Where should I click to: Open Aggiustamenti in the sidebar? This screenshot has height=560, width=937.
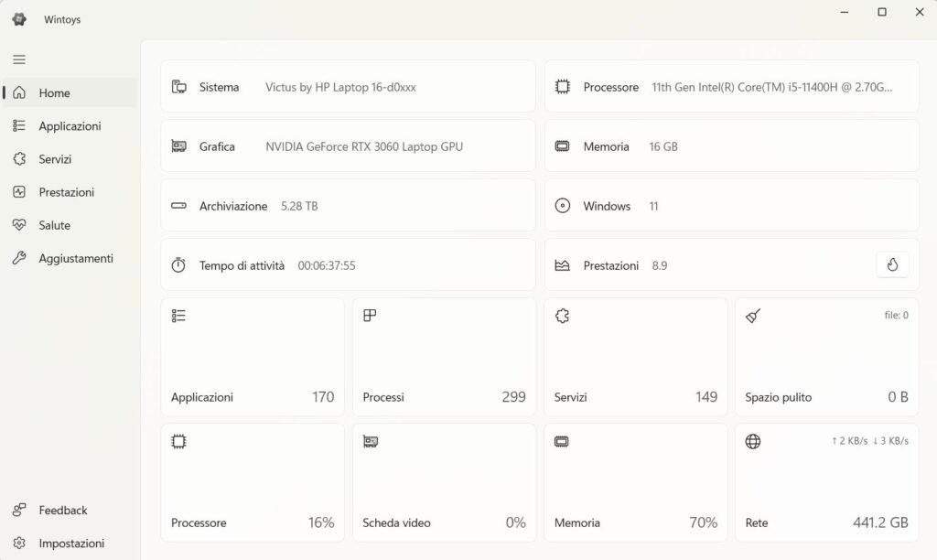coord(75,258)
